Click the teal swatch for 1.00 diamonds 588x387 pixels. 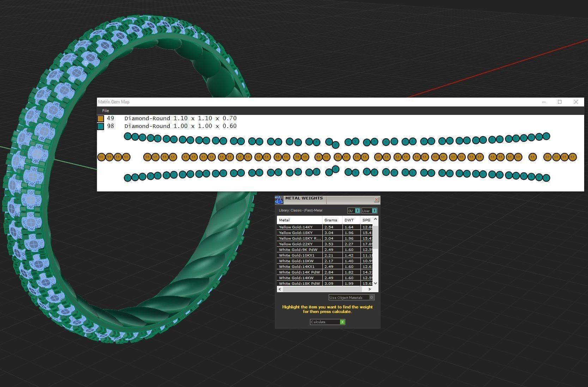(x=101, y=127)
